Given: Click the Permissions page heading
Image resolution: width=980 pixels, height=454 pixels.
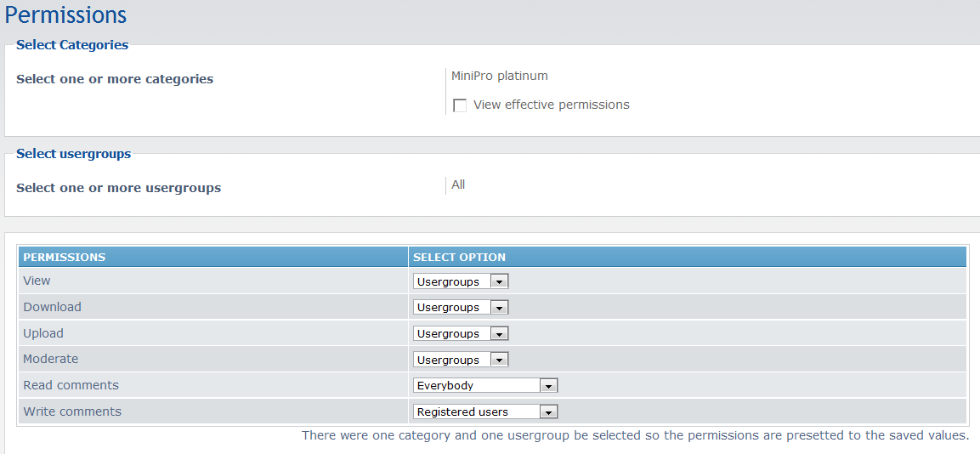Looking at the screenshot, I should (x=65, y=14).
